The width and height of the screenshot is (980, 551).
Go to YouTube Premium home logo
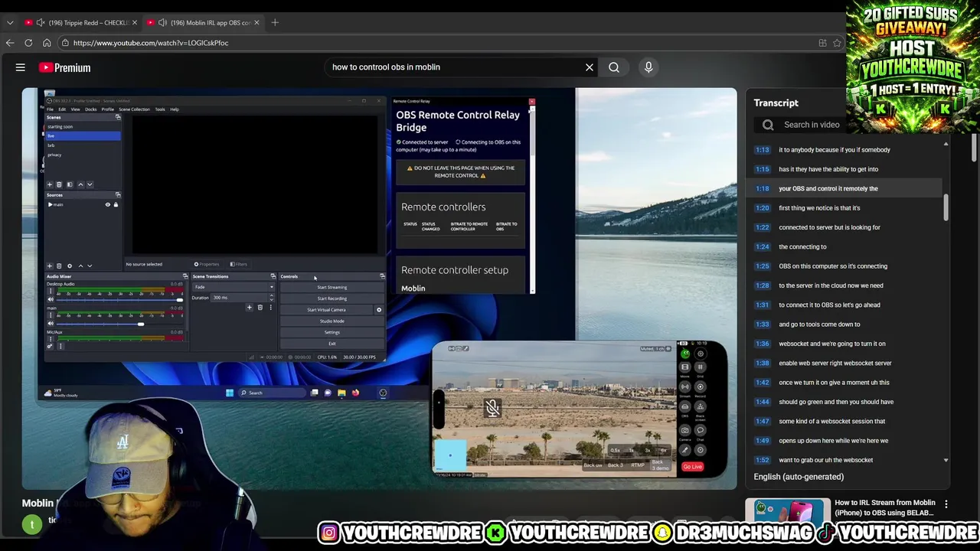(64, 67)
